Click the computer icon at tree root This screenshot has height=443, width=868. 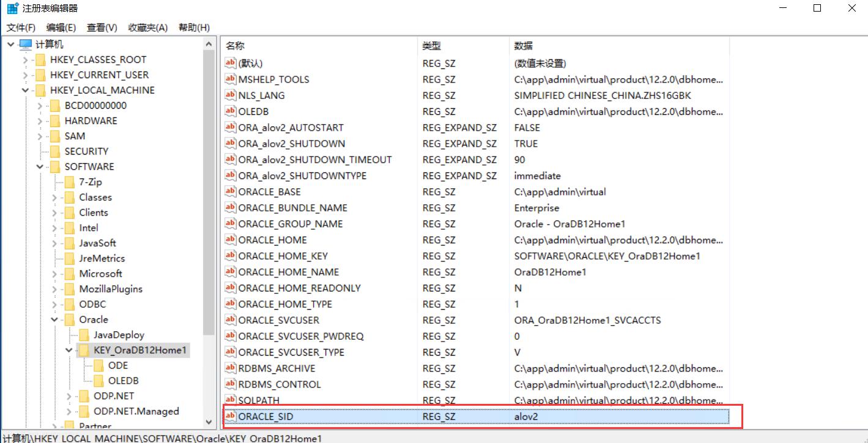coord(26,45)
